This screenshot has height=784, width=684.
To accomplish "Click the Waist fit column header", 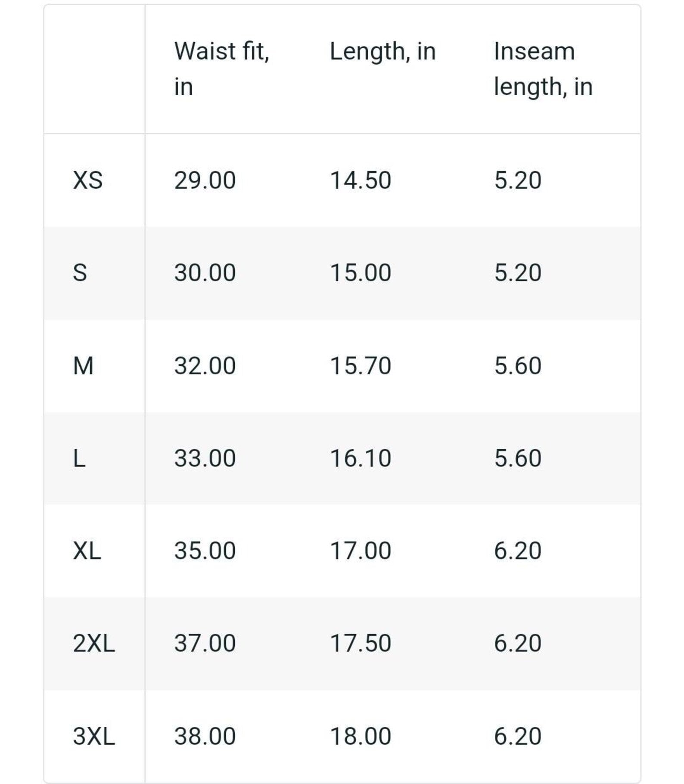I will (x=221, y=68).
